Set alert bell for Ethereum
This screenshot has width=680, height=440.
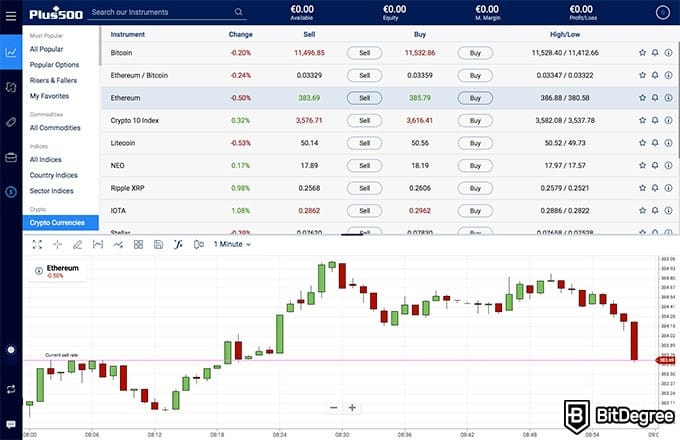click(x=655, y=98)
